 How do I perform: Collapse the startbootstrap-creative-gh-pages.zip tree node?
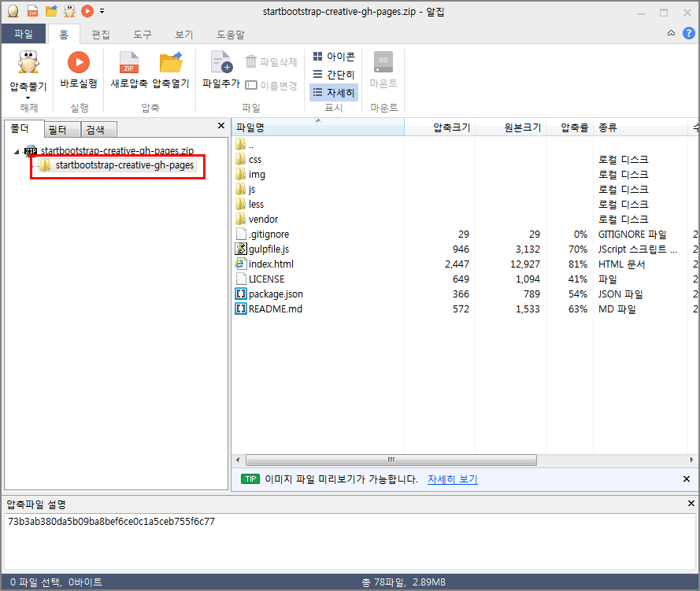tap(17, 152)
